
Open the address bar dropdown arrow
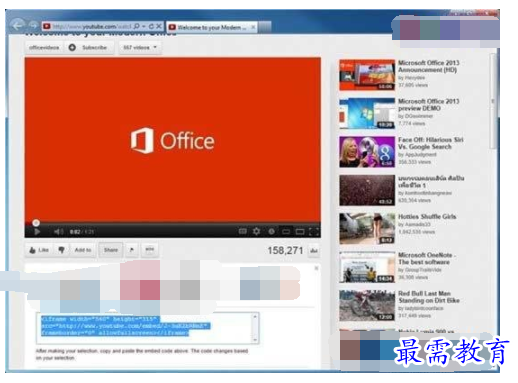[x=144, y=26]
